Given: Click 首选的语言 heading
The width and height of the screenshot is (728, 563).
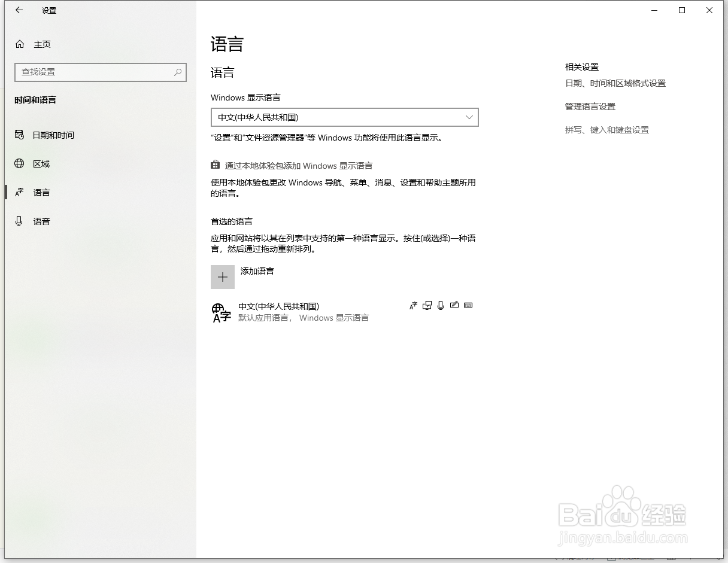Looking at the screenshot, I should click(232, 221).
